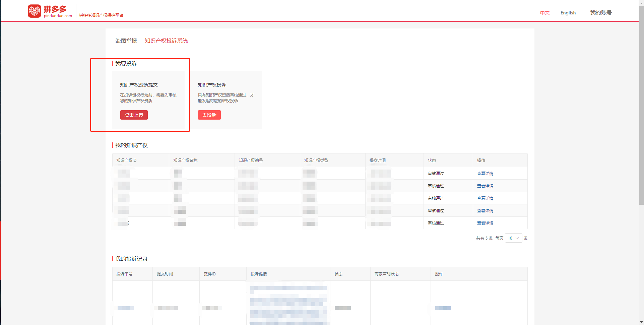
Task: Switch to 知识产权投诉系统 tab
Action: click(x=166, y=41)
